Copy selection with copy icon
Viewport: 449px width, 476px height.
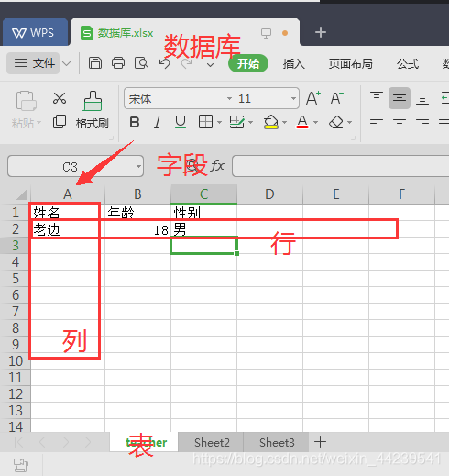coord(60,122)
